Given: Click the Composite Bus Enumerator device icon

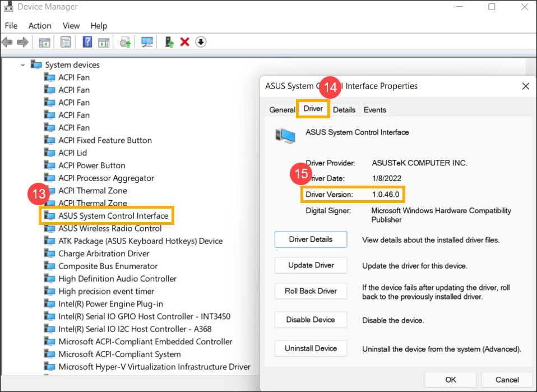Looking at the screenshot, I should click(50, 266).
